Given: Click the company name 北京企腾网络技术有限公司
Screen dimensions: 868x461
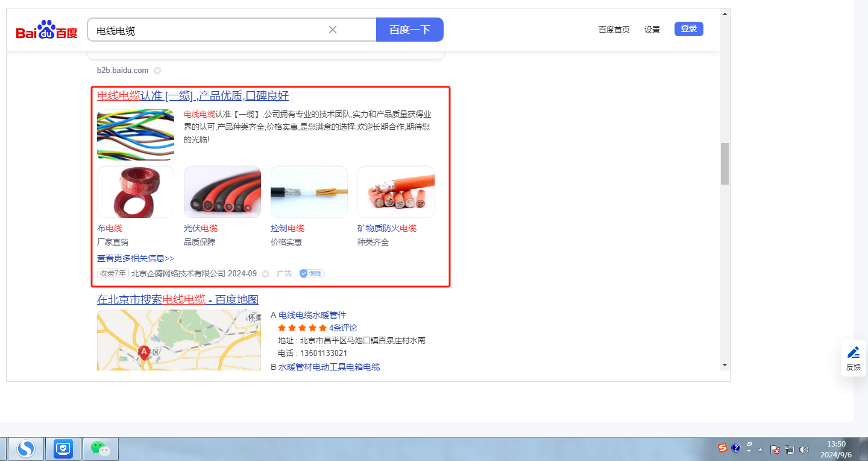Looking at the screenshot, I should (x=178, y=273).
